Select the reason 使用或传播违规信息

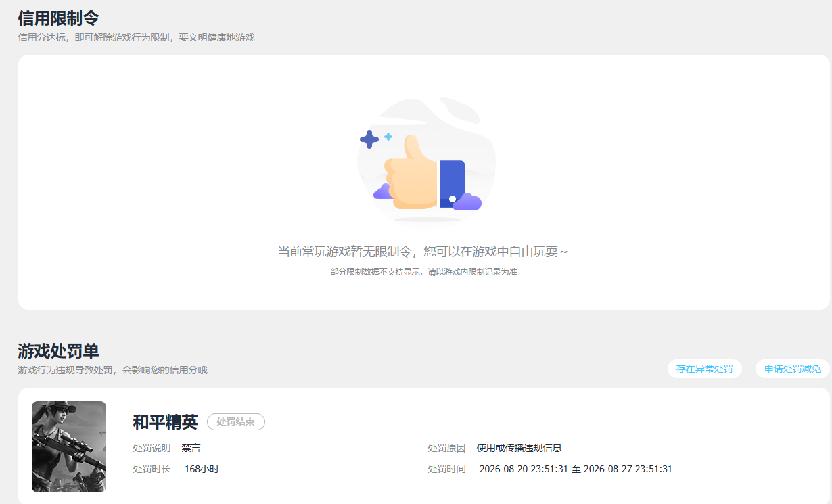click(519, 448)
